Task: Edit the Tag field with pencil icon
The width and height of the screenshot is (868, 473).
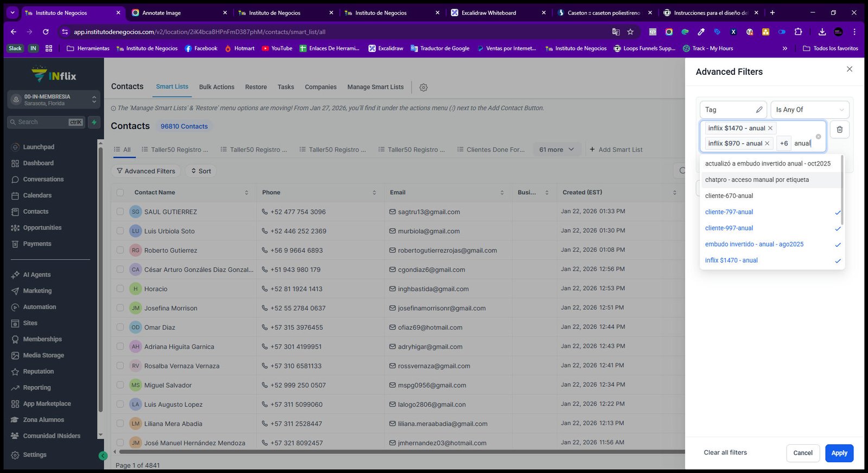Action: pyautogui.click(x=759, y=110)
